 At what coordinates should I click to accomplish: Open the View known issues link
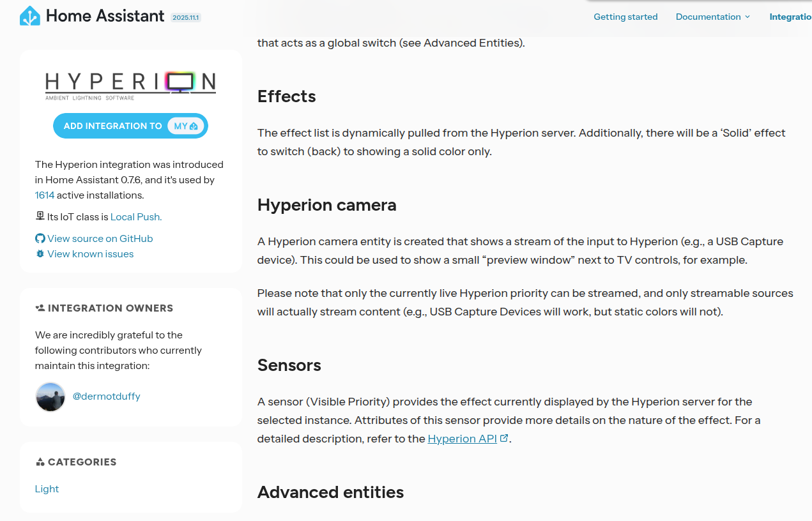(91, 253)
